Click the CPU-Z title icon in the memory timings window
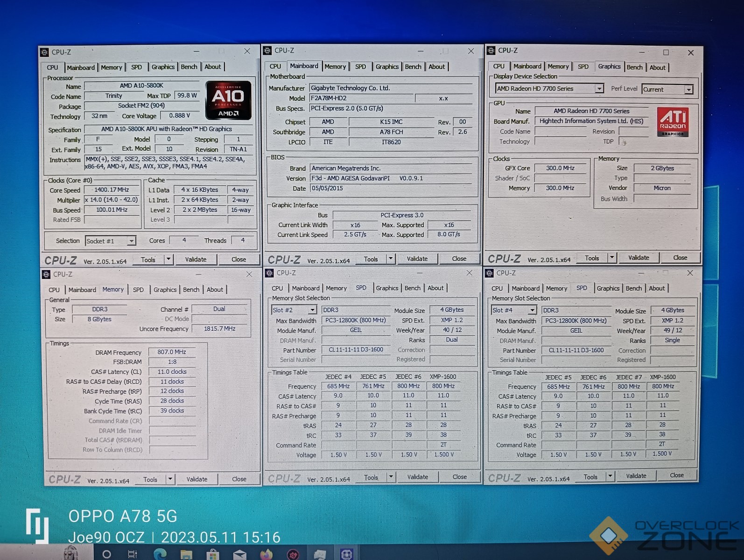The width and height of the screenshot is (744, 560). click(x=46, y=274)
